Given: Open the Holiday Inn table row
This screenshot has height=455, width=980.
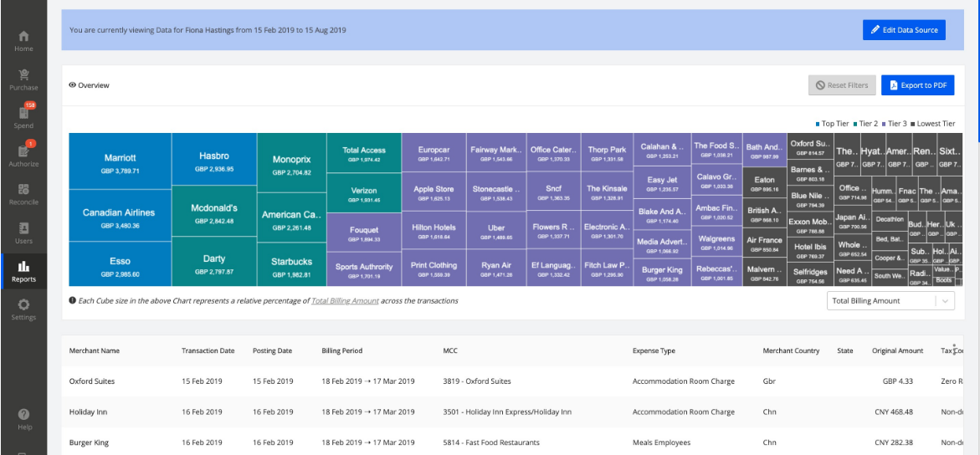Looking at the screenshot, I should [x=512, y=412].
